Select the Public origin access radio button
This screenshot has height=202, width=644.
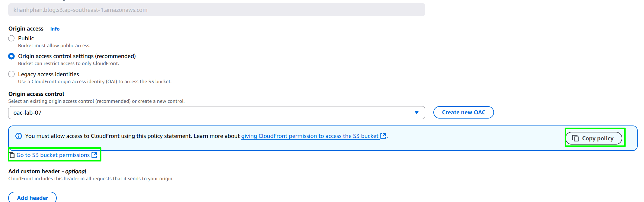point(11,38)
